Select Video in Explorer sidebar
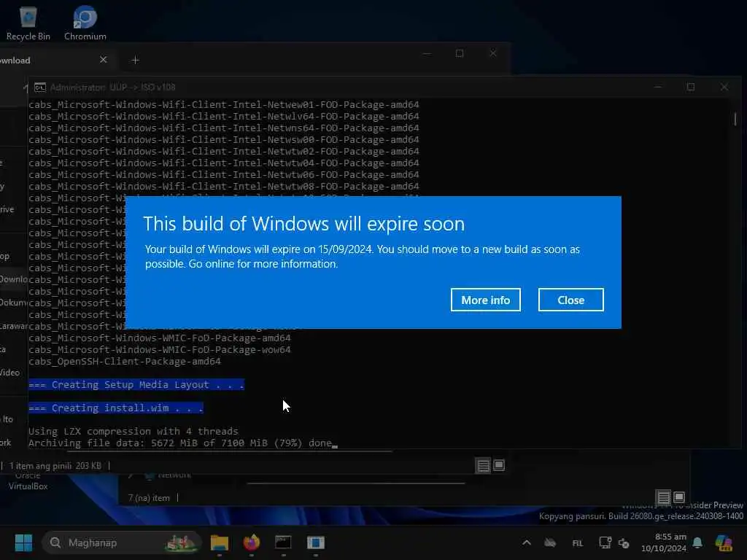The width and height of the screenshot is (747, 560). point(9,373)
